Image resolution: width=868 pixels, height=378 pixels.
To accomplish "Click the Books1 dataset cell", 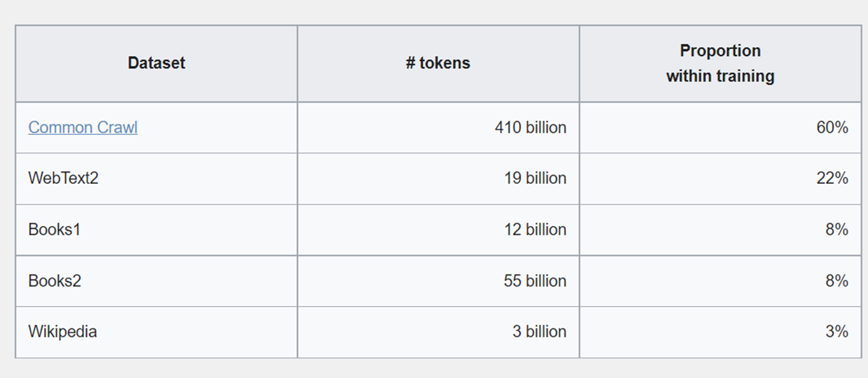I will [156, 230].
